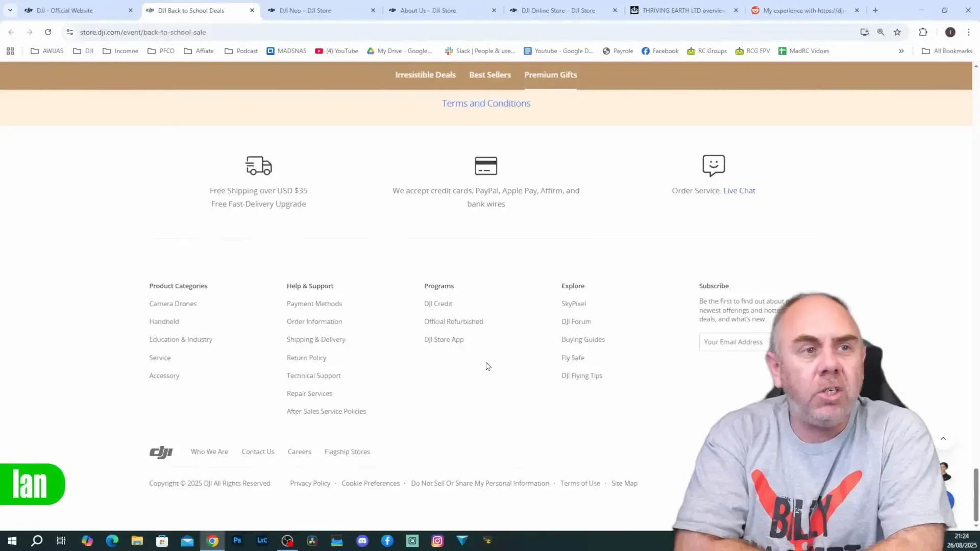Click the browser back arrow
This screenshot has height=551, width=980.
(11, 32)
